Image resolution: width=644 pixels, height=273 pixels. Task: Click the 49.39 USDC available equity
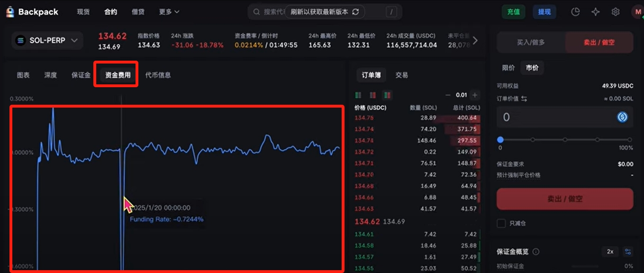coord(617,86)
